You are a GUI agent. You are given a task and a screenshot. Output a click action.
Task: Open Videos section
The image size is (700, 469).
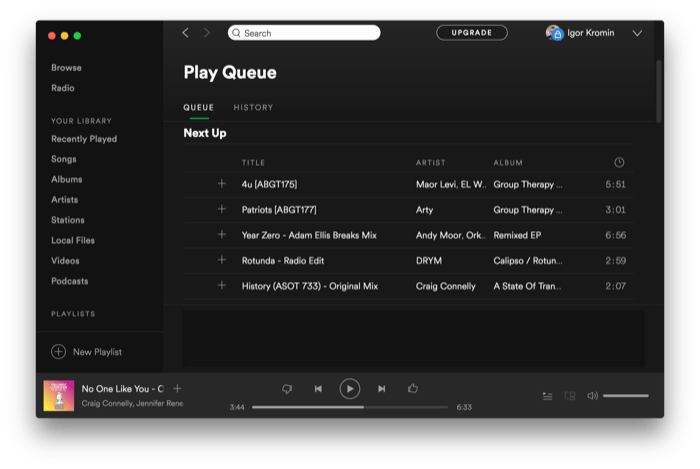pos(65,261)
